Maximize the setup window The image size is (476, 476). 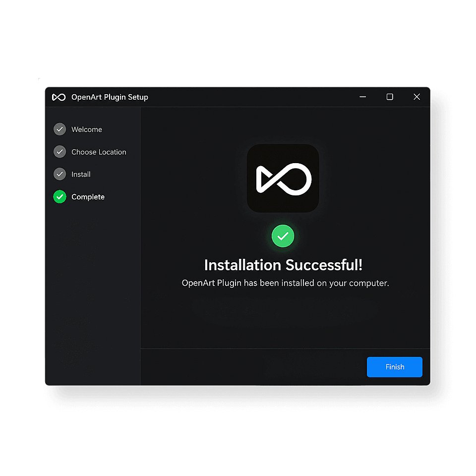(390, 97)
